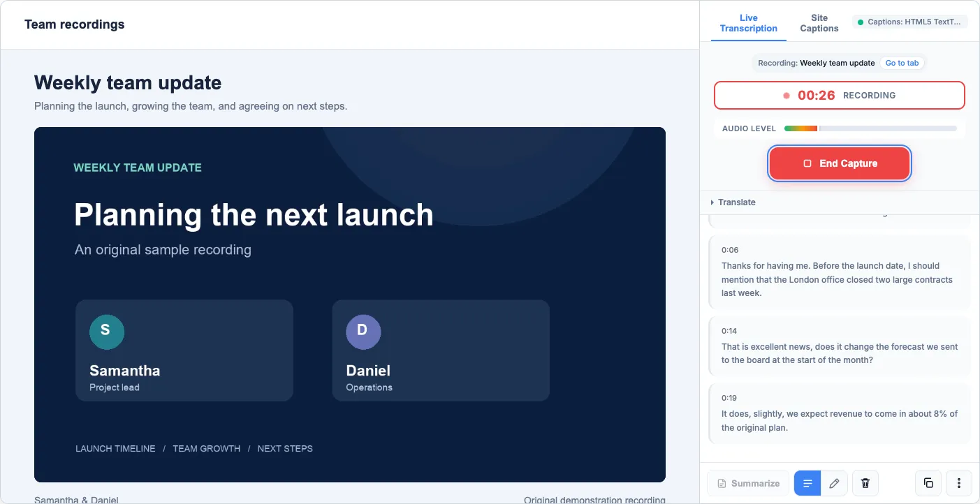Delete transcript with the trash icon
Viewport: 980px width, 504px height.
tap(865, 483)
